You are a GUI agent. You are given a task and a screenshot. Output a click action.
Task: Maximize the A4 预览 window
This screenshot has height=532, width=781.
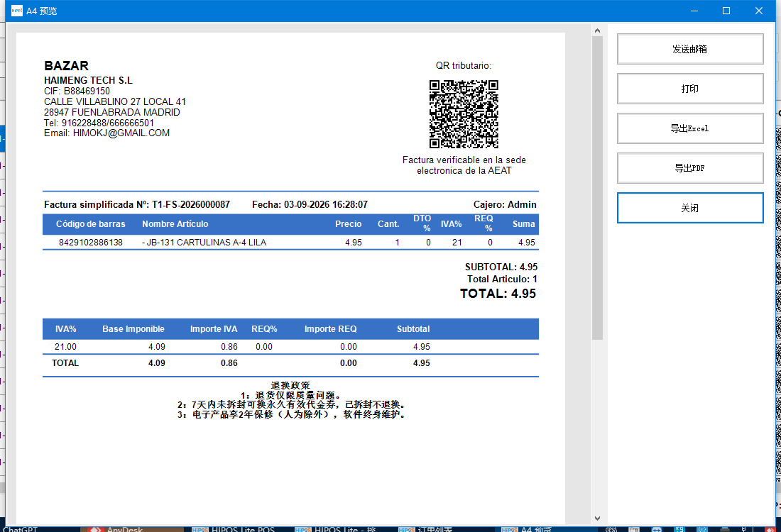click(x=726, y=11)
